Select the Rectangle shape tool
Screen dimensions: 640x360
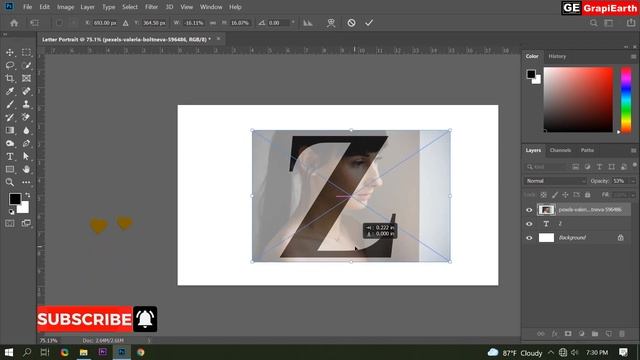click(10, 169)
